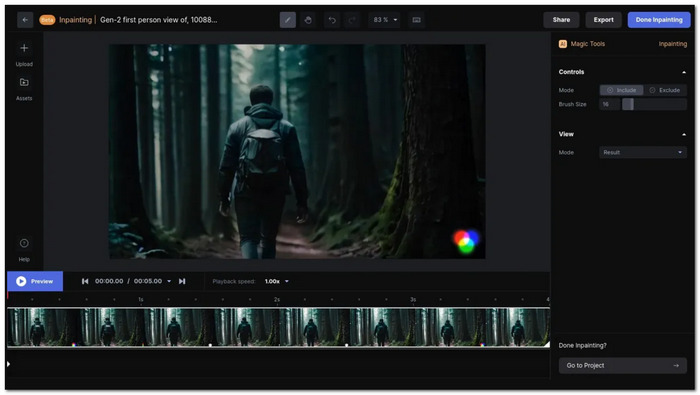Select Include mode
Image resolution: width=700 pixels, height=395 pixels.
coord(621,90)
